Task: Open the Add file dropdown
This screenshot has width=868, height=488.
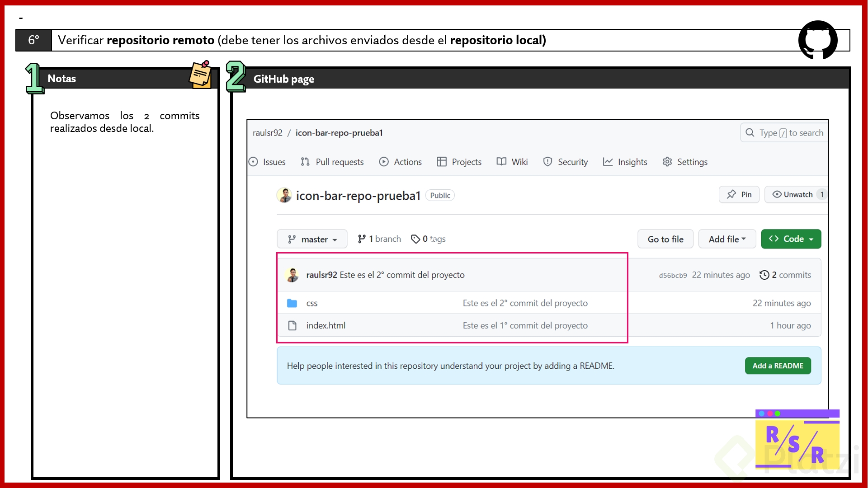Action: [726, 239]
